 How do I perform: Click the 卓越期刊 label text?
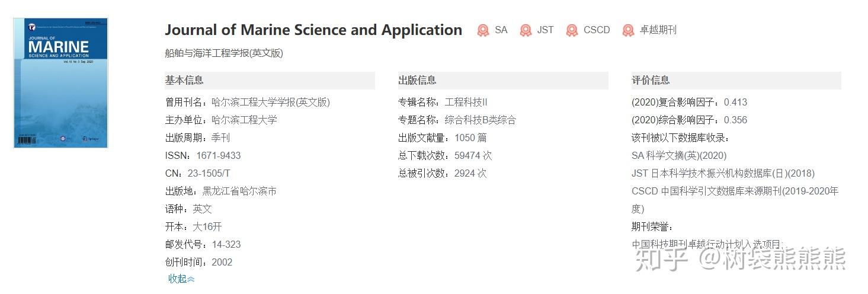point(658,30)
